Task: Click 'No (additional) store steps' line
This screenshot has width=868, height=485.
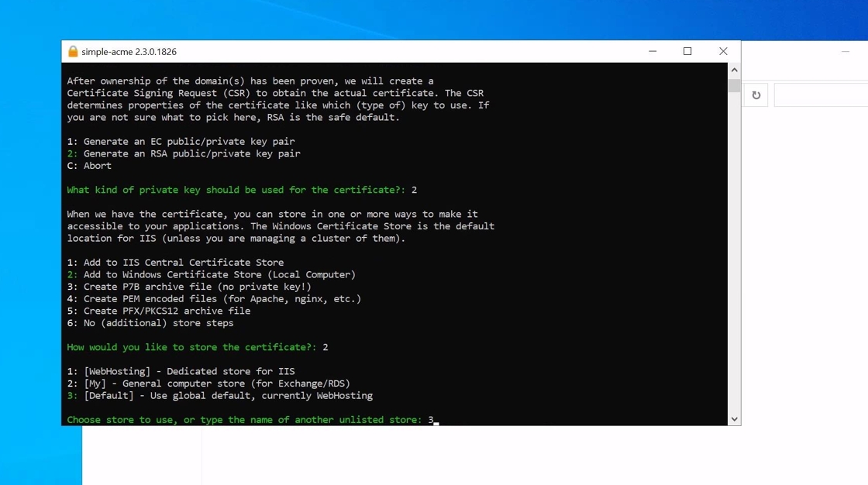Action: click(150, 323)
